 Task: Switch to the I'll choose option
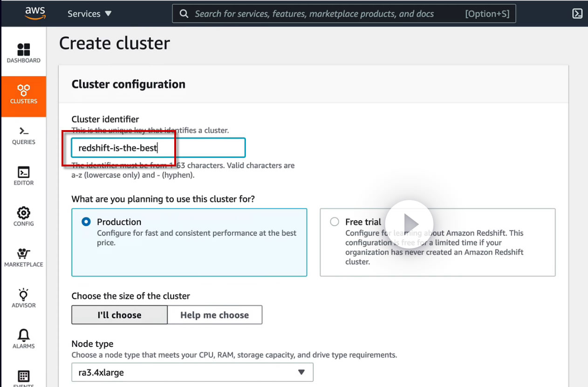[119, 315]
